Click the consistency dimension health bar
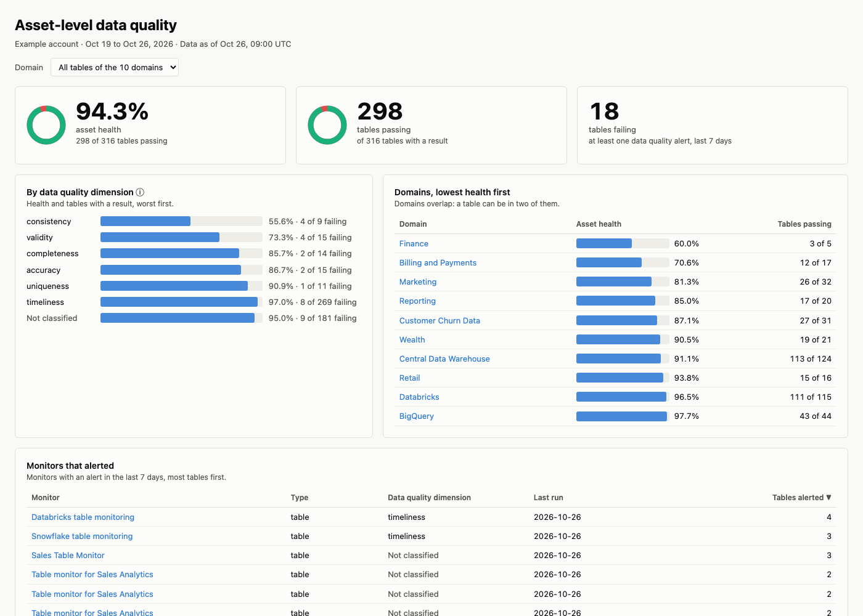The width and height of the screenshot is (863, 616). point(181,221)
